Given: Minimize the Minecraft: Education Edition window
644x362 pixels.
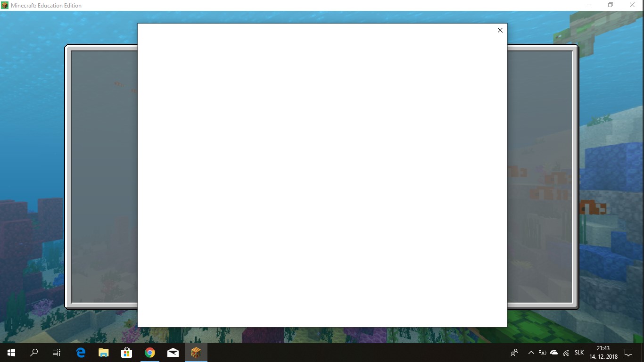Looking at the screenshot, I should tap(589, 5).
